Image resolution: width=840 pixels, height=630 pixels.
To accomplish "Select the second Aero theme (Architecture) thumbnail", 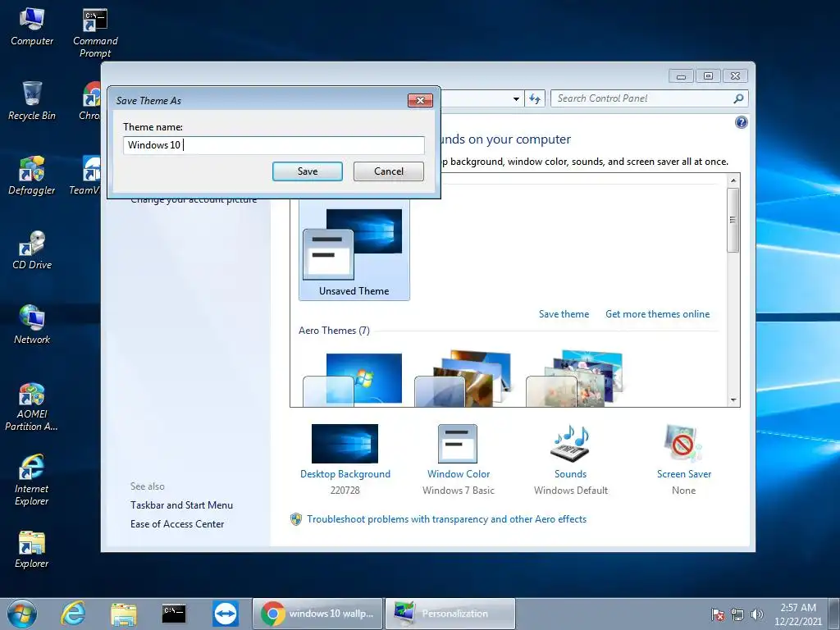I will pyautogui.click(x=463, y=378).
